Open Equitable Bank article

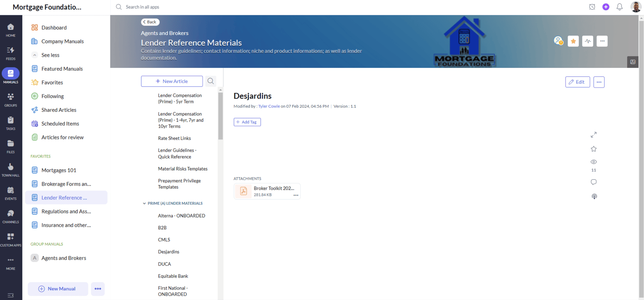point(173,276)
